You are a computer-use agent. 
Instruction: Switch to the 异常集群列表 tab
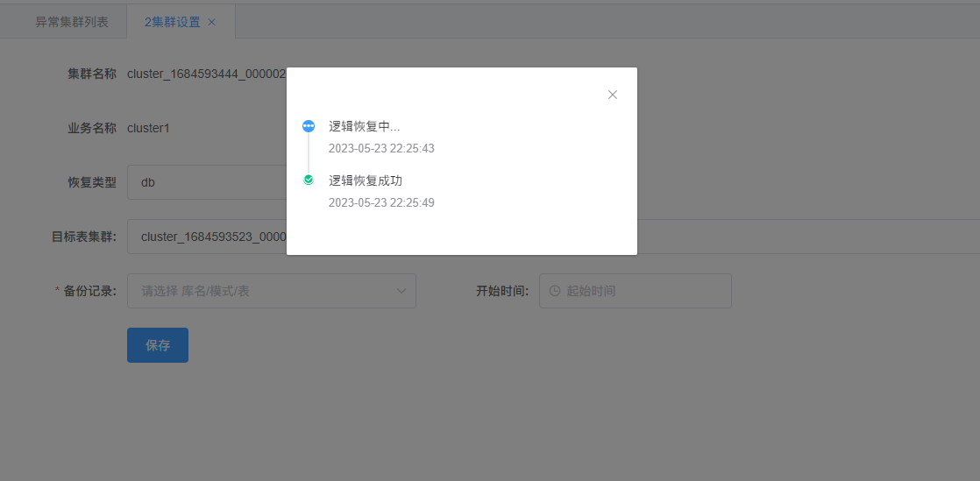(72, 22)
